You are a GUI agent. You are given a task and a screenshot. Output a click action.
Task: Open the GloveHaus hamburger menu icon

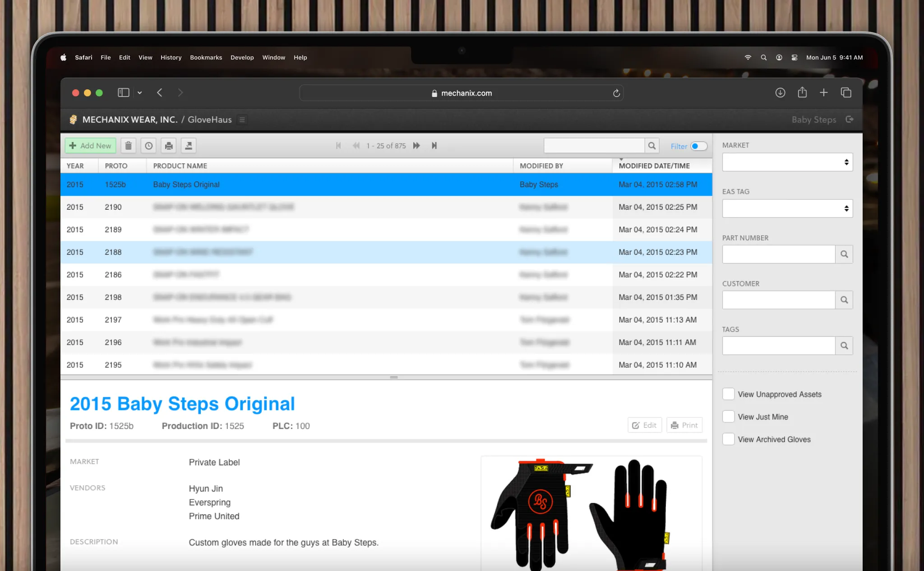pyautogui.click(x=242, y=120)
